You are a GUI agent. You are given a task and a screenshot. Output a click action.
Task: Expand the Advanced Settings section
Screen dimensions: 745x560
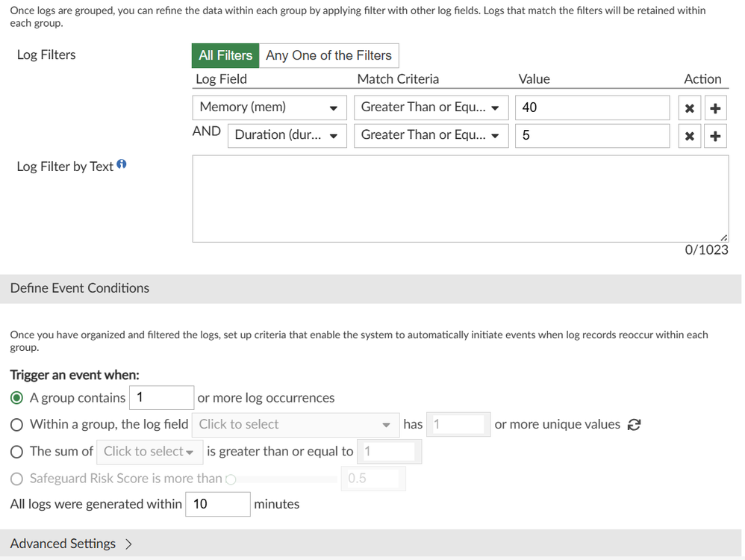(x=71, y=544)
